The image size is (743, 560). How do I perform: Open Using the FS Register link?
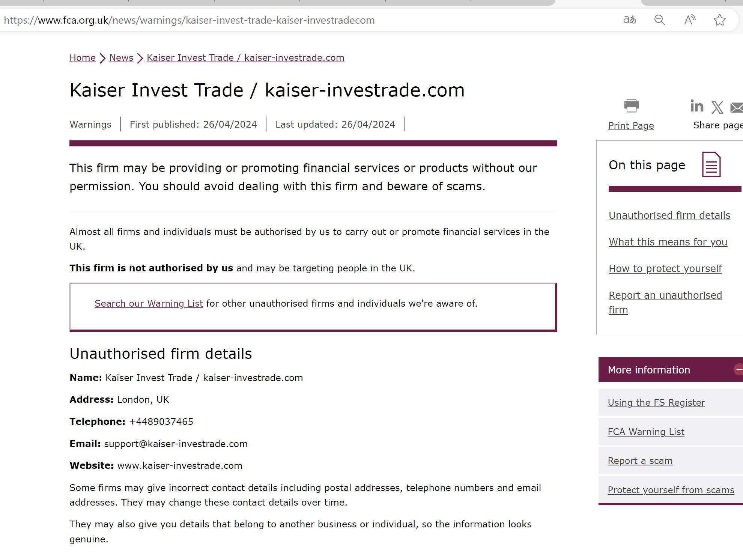pos(656,402)
